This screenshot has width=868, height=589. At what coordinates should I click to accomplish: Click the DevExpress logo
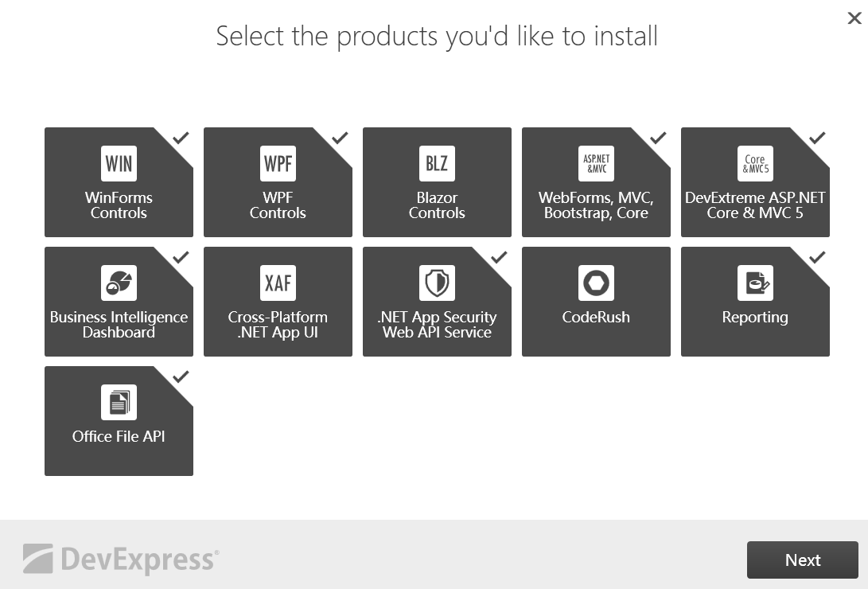pos(119,560)
